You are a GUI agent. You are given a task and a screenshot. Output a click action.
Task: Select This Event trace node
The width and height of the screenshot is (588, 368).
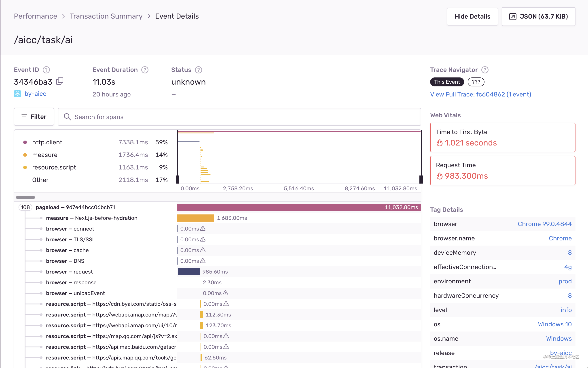point(447,82)
